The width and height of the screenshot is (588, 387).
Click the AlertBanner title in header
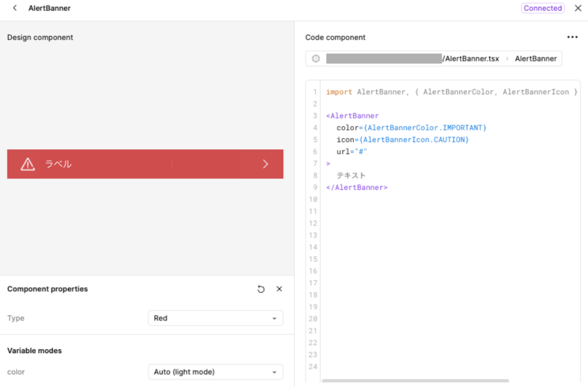(x=49, y=8)
